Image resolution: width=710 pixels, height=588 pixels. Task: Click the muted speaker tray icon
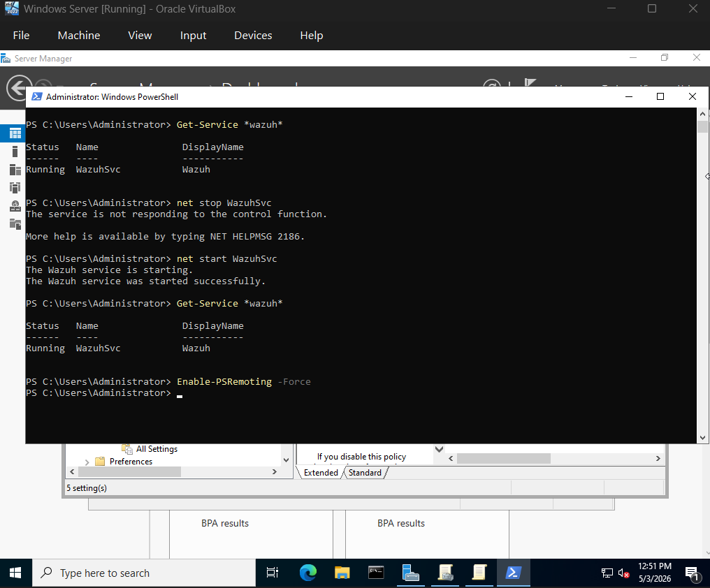[x=623, y=573]
